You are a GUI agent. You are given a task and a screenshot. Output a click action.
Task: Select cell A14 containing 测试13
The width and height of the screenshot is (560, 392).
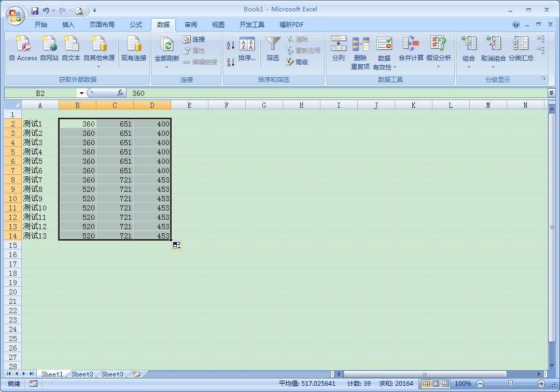click(40, 236)
